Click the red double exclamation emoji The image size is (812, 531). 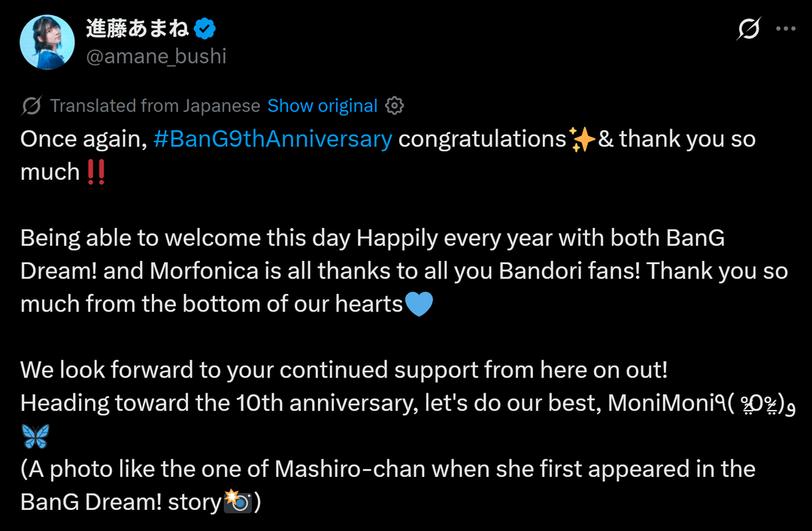(96, 172)
